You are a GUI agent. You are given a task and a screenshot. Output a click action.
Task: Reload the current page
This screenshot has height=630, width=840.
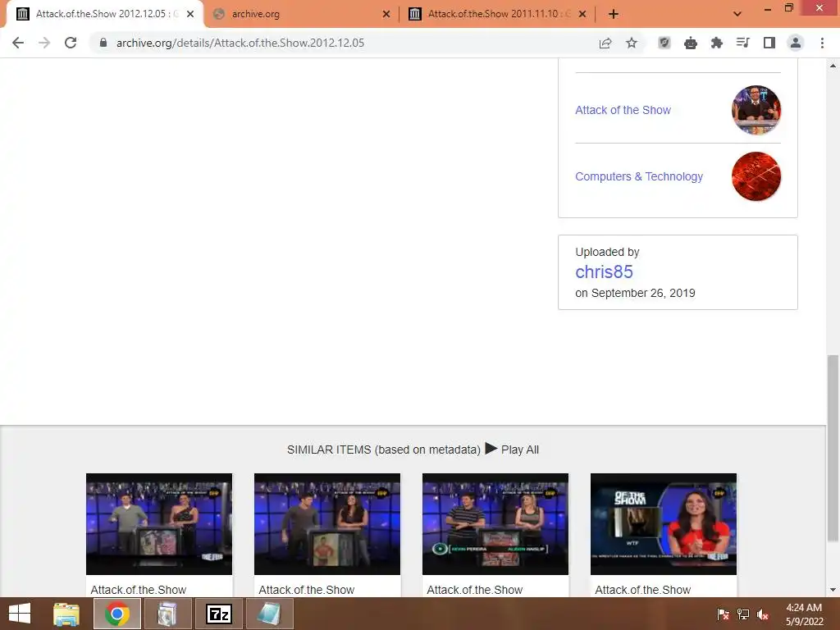(x=71, y=43)
